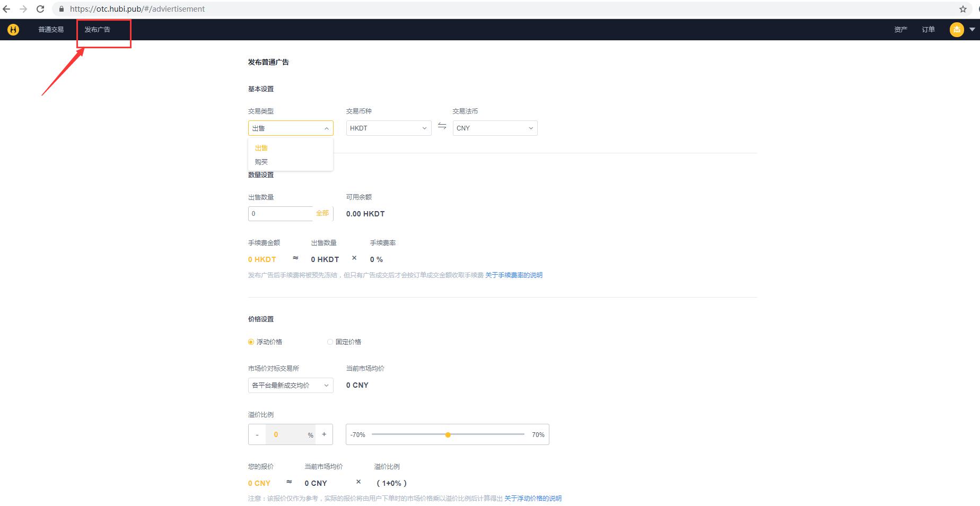This screenshot has width=980, height=506.
Task: Click the swap arrows between HKDT and CNY
Action: pos(442,126)
